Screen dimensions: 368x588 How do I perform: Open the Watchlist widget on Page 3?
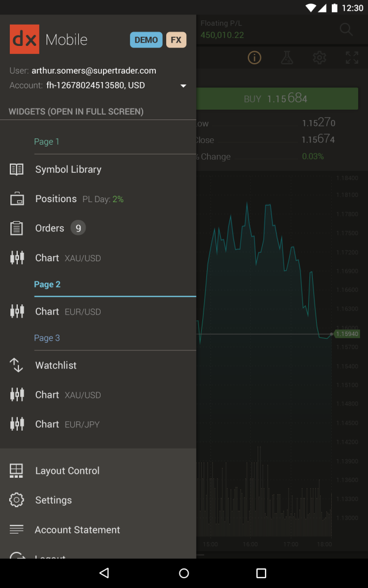point(56,365)
